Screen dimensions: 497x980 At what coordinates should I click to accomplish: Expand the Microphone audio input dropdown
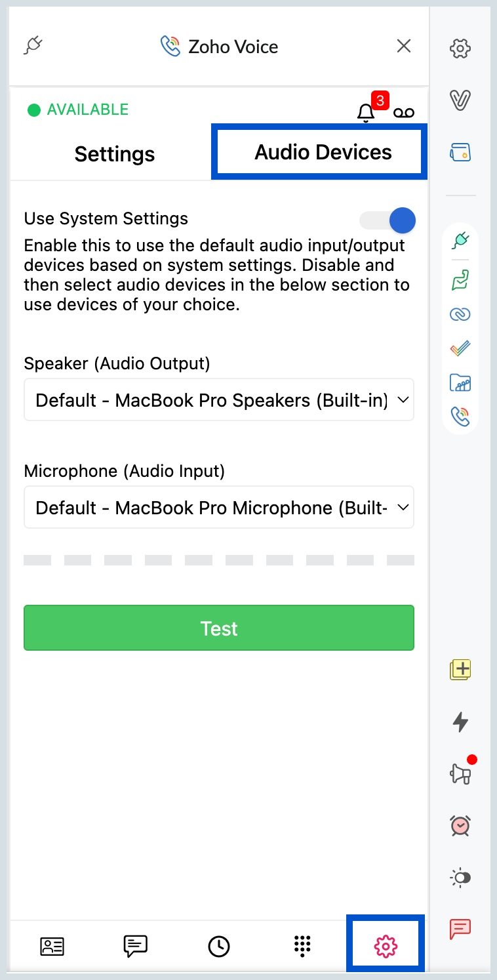[219, 507]
